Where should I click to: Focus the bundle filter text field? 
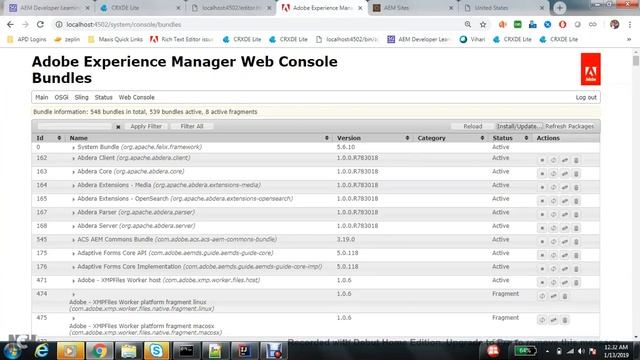(x=75, y=127)
